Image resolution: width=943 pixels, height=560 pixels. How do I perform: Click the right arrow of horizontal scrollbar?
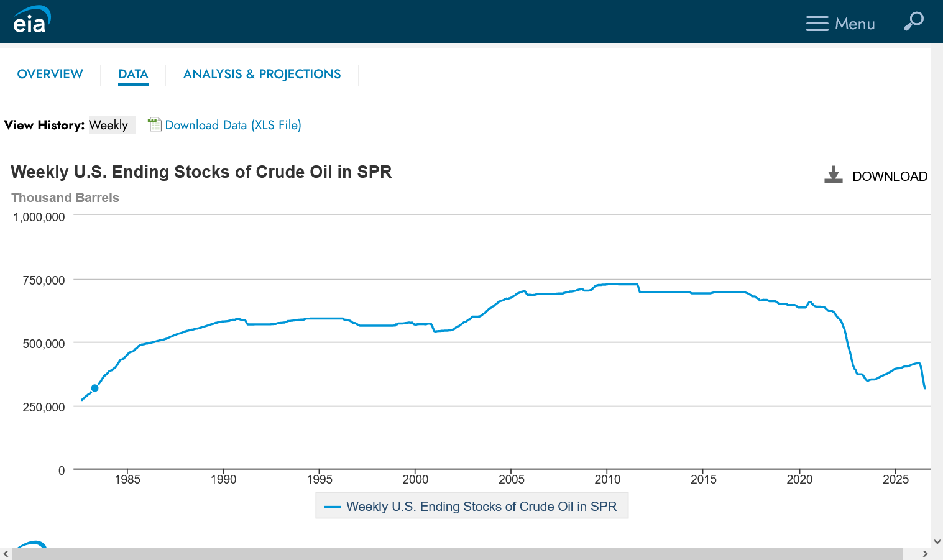pos(925,554)
